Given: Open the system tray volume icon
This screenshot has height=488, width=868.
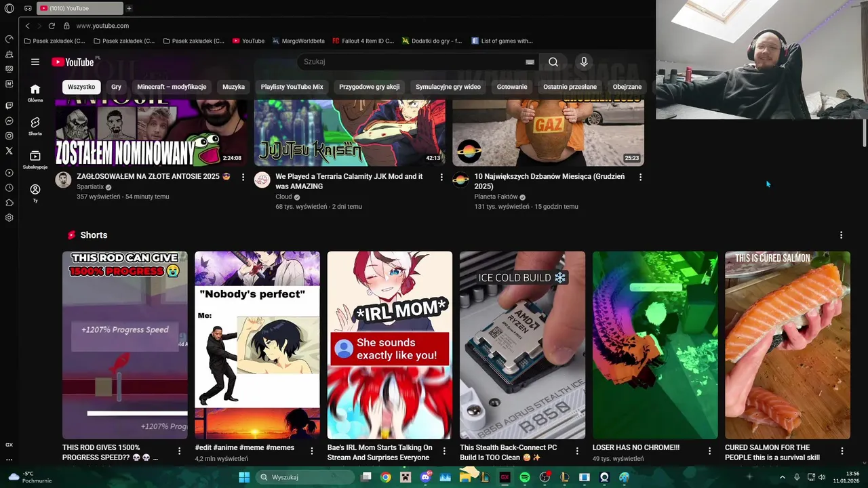Looking at the screenshot, I should pyautogui.click(x=822, y=477).
